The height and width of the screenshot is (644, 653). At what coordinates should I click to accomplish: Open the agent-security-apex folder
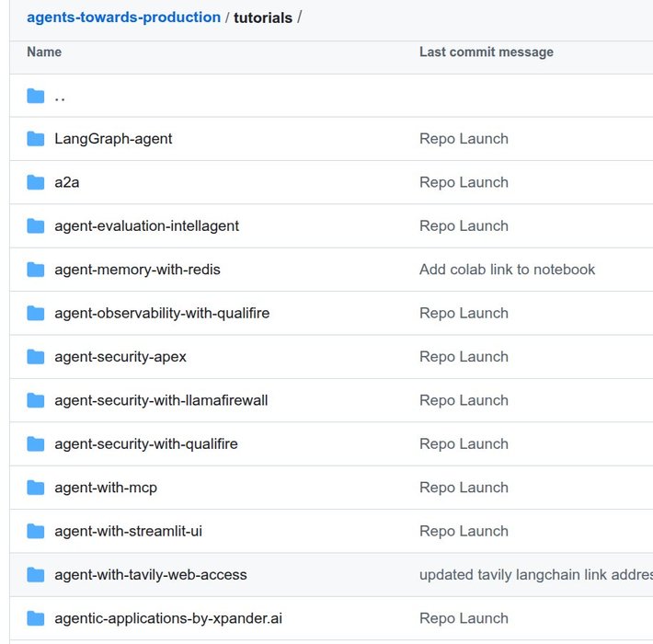(x=120, y=357)
